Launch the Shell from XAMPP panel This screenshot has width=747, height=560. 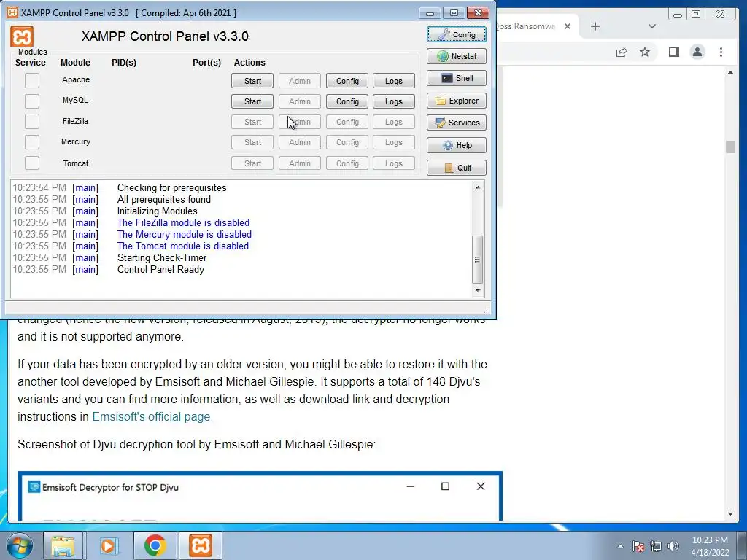(457, 78)
